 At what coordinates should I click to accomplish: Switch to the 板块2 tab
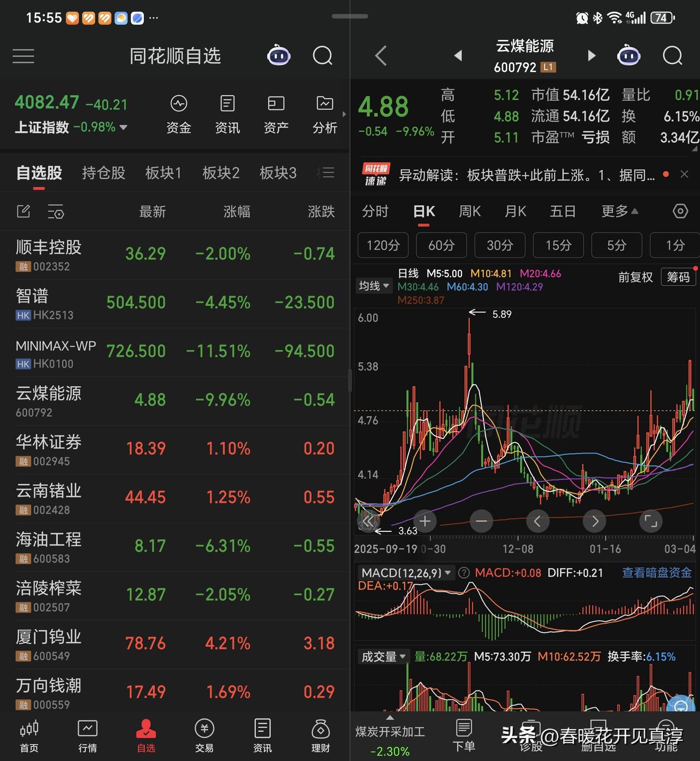pyautogui.click(x=220, y=173)
